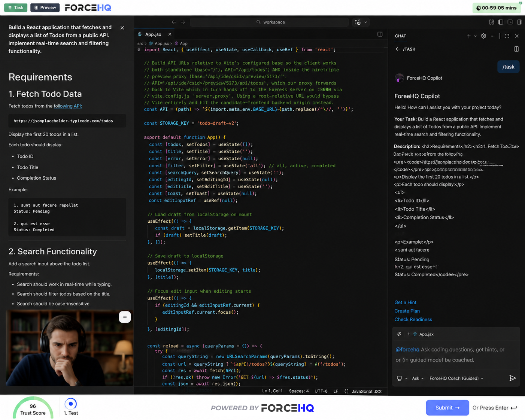The width and height of the screenshot is (525, 420).
Task: Focus the @forcehq chat input field
Action: (456, 354)
